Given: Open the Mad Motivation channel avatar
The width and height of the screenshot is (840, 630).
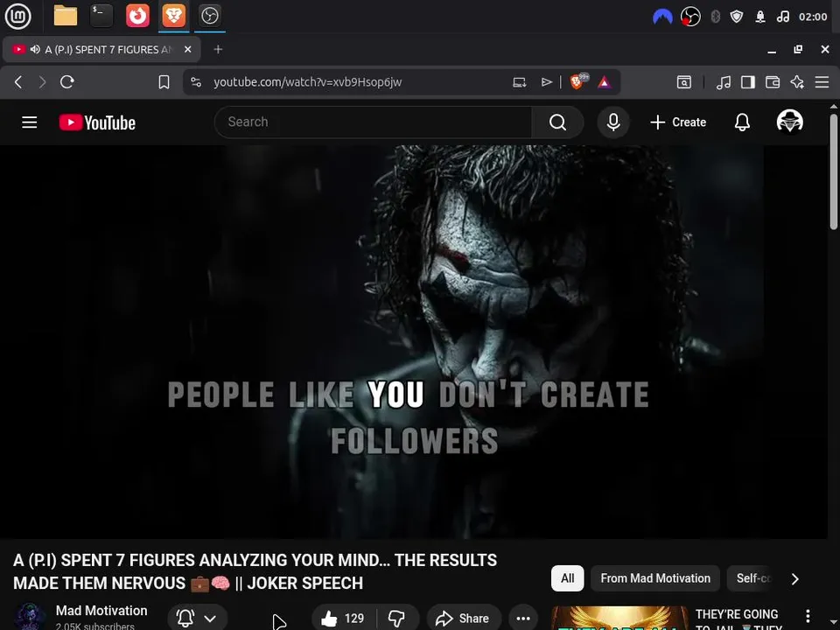Looking at the screenshot, I should coord(30,617).
